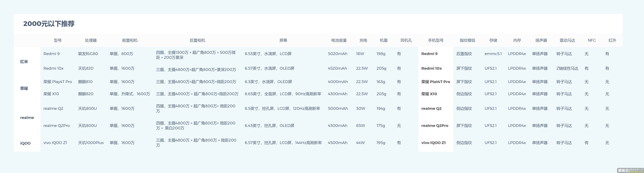Click the 175g weight cell
644x173 pixels.
pyautogui.click(x=381, y=126)
